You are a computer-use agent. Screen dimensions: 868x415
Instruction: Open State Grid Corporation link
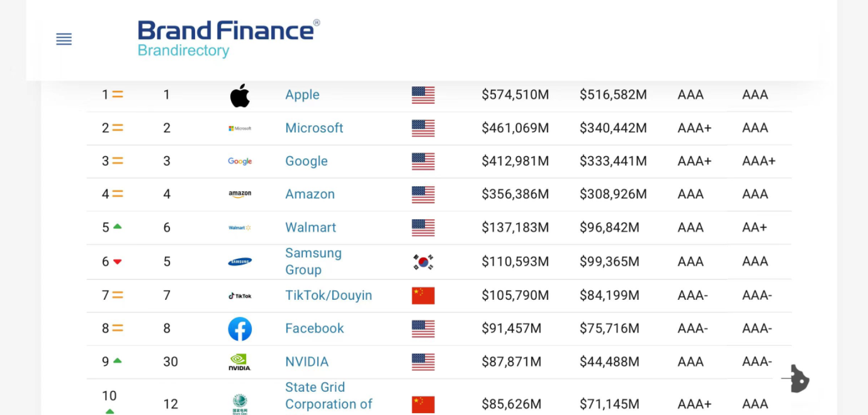(x=328, y=396)
